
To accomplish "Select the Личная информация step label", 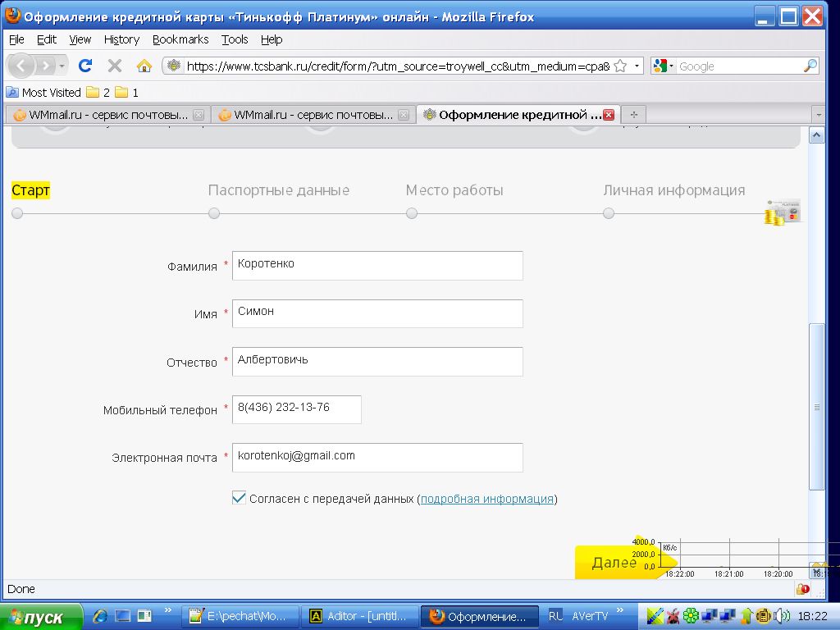I will tap(674, 190).
